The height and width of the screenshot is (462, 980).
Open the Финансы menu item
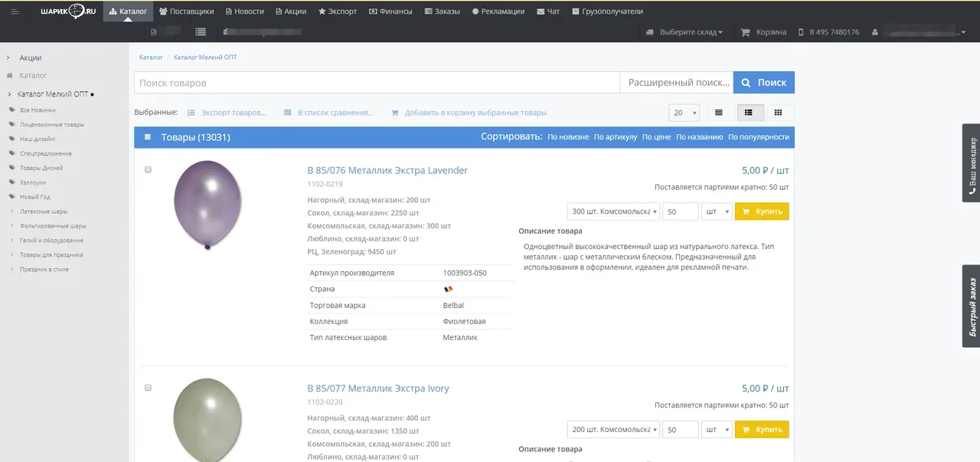tap(390, 11)
